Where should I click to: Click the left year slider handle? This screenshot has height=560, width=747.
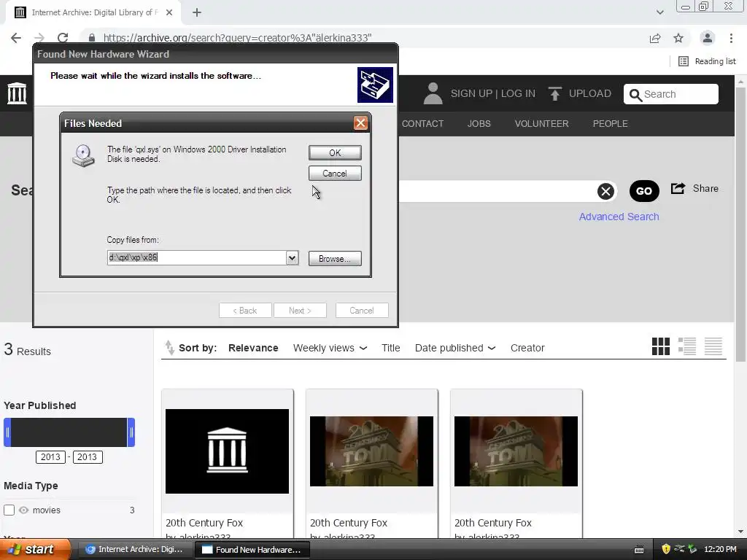coord(7,432)
